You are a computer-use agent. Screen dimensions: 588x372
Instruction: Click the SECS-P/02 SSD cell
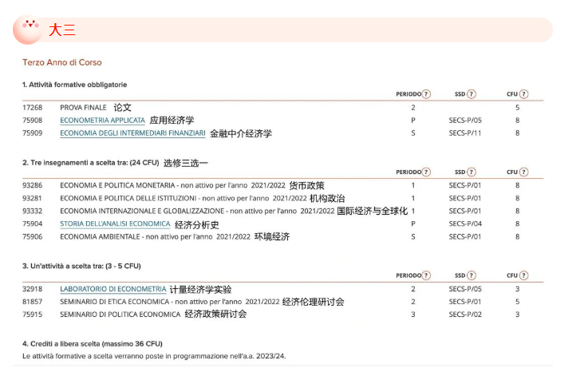pyautogui.click(x=465, y=315)
